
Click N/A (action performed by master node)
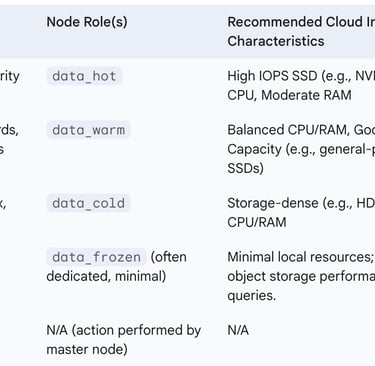[x=124, y=340]
